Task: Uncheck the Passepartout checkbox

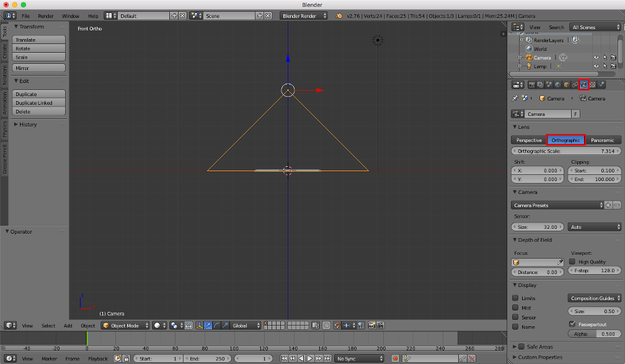Action: tap(572, 324)
